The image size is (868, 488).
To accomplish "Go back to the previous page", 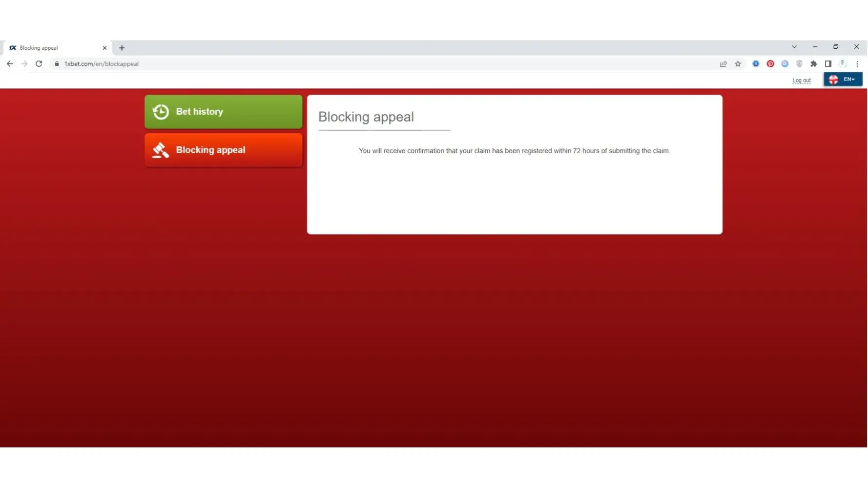I will [x=10, y=64].
